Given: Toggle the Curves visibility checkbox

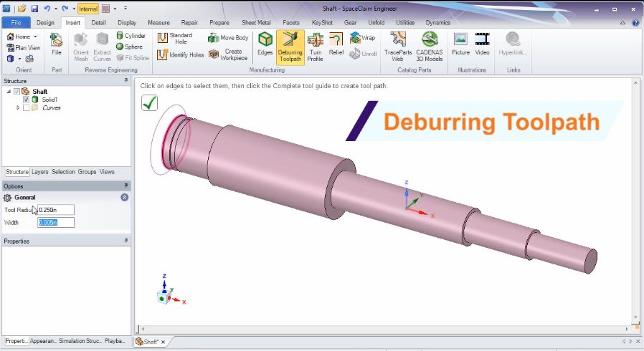Looking at the screenshot, I should click(x=27, y=108).
